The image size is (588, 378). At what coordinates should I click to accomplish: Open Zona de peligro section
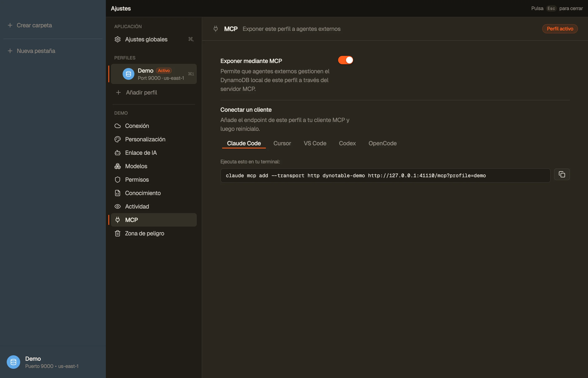click(154, 234)
